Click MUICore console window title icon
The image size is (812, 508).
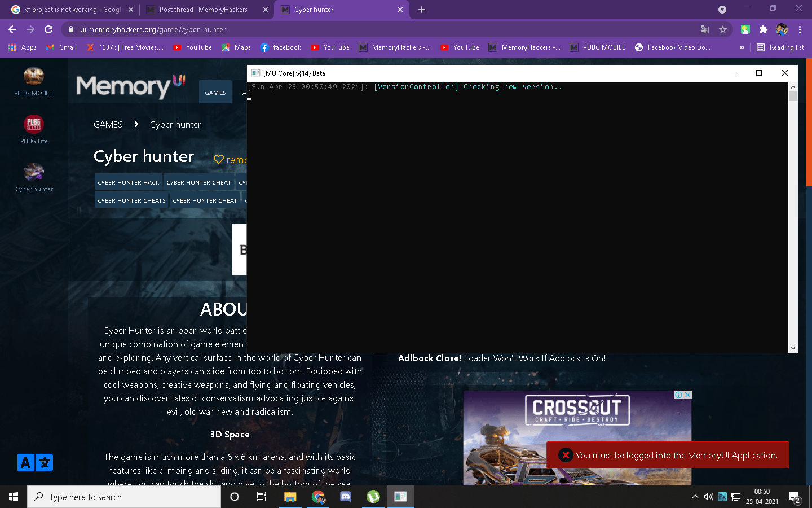[255, 73]
